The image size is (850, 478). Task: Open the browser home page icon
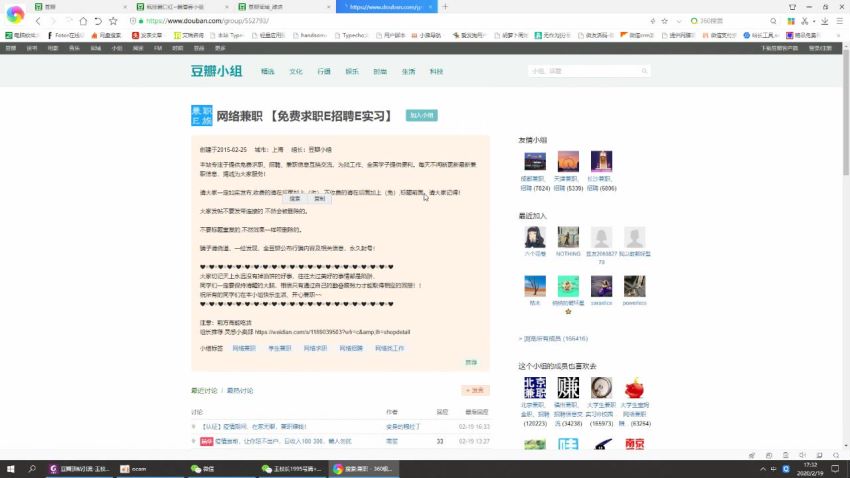(83, 21)
